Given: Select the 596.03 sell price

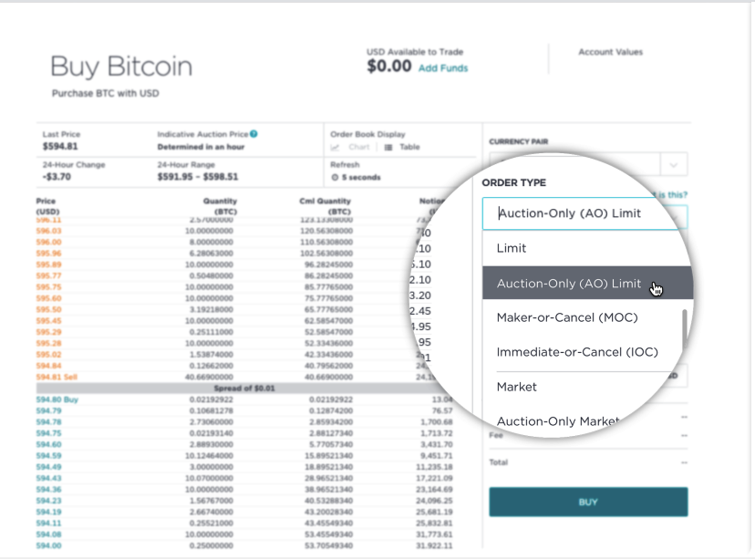Looking at the screenshot, I should pyautogui.click(x=48, y=231).
